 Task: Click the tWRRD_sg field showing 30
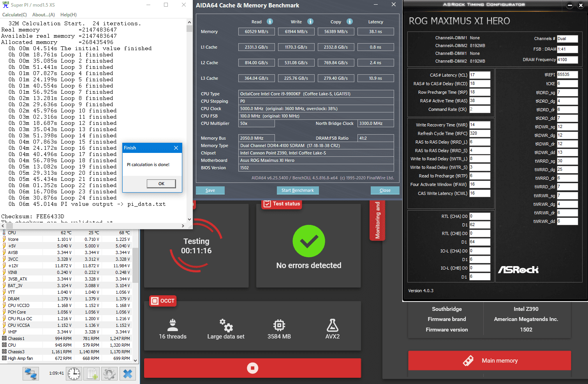click(567, 161)
